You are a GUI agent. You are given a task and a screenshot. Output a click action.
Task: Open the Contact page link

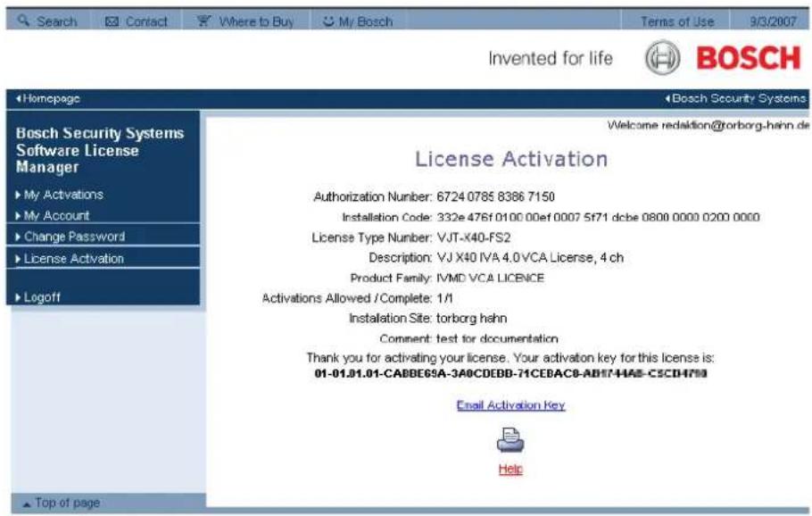(146, 21)
